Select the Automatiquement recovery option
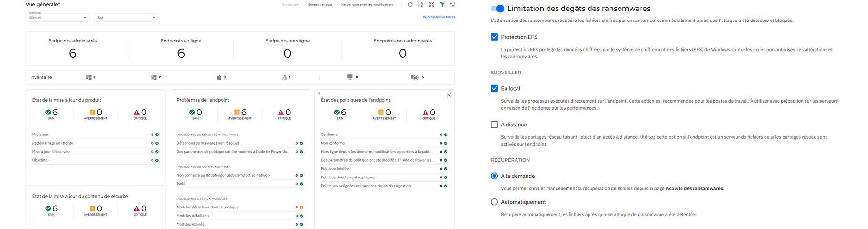868x229 pixels. point(494,202)
